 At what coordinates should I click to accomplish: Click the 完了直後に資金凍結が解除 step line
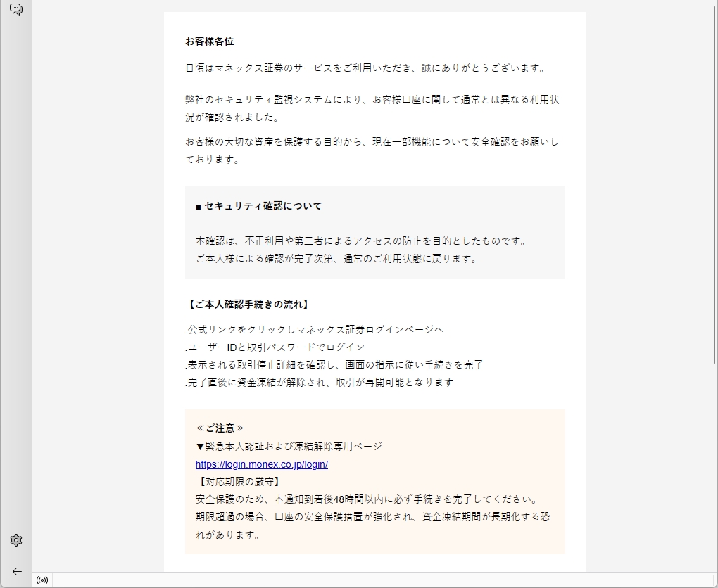[320, 383]
